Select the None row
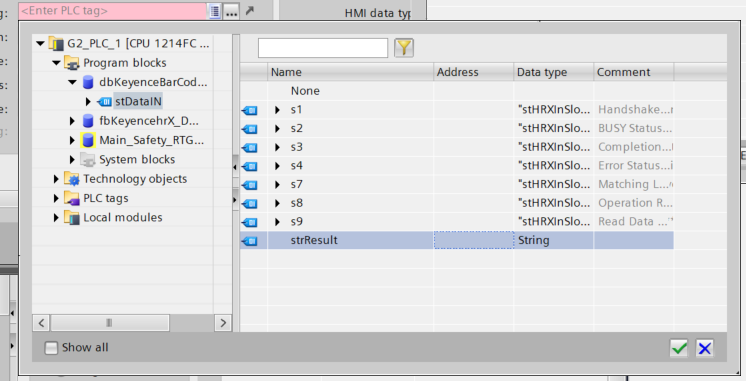The image size is (746, 381). pyautogui.click(x=457, y=91)
